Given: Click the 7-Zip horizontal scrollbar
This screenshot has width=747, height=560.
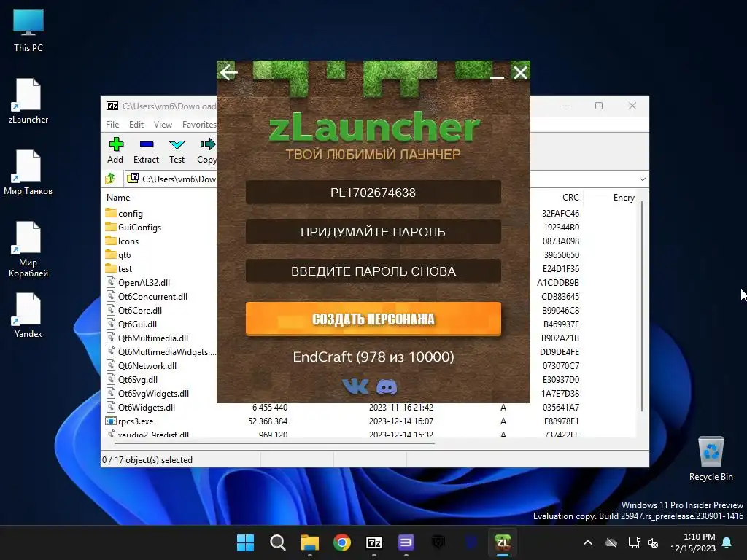Looking at the screenshot, I should click(275, 443).
